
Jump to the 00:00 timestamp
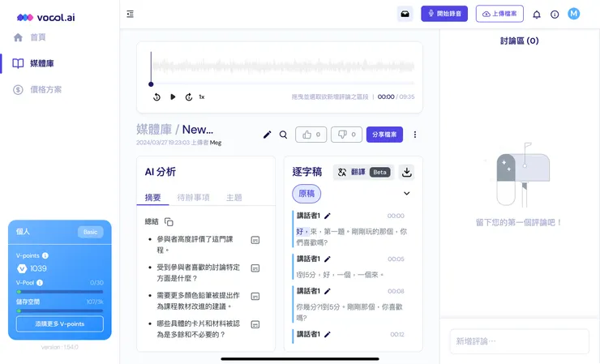[x=396, y=216]
